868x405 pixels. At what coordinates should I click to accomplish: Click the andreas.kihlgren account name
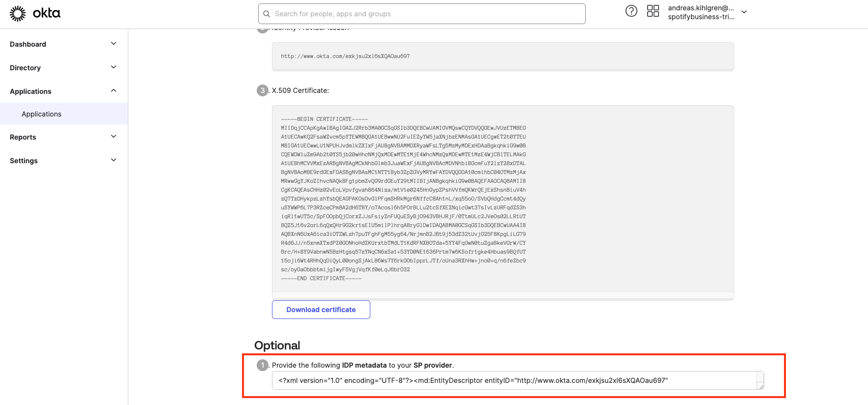tap(700, 8)
